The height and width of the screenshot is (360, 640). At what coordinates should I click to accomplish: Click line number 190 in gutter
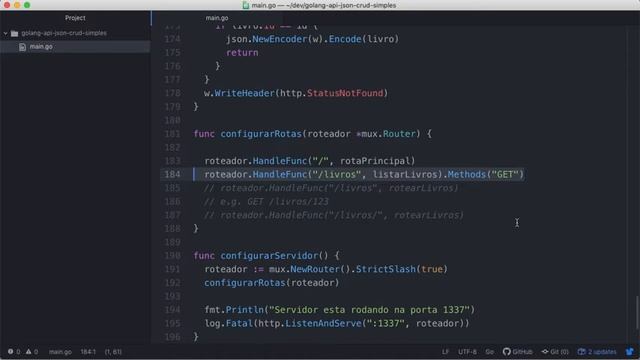(x=172, y=256)
